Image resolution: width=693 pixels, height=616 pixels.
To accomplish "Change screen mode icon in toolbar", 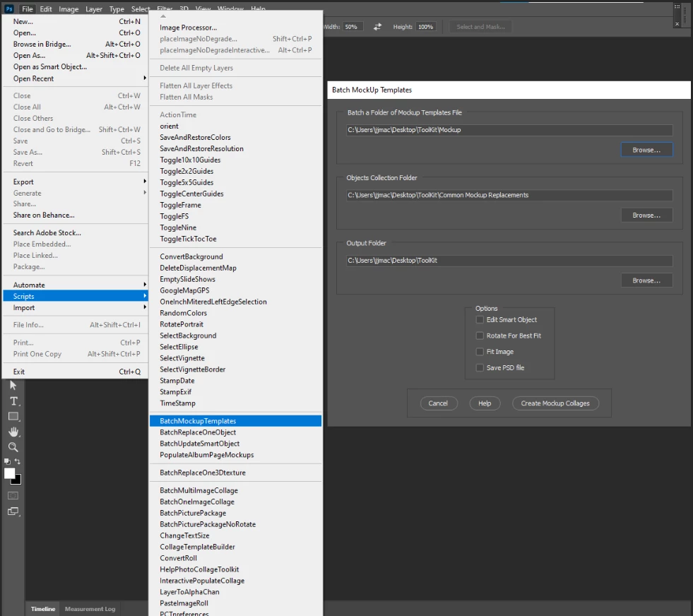I will tap(13, 511).
